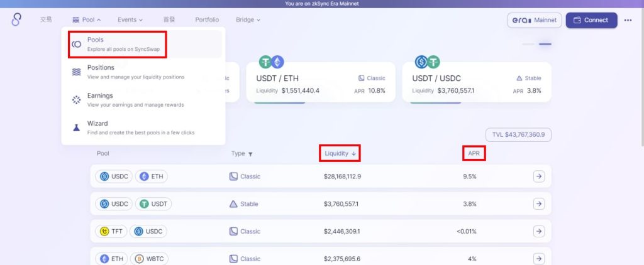
Task: Click the arrow button on USDC/USDT row
Action: [x=538, y=204]
